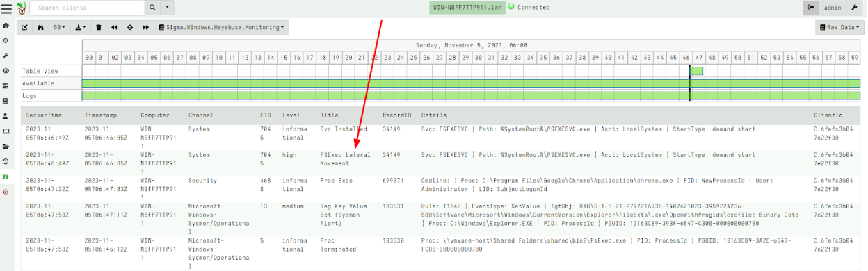
Task: Click the black timeline cursor at minute 46
Action: tap(689, 83)
